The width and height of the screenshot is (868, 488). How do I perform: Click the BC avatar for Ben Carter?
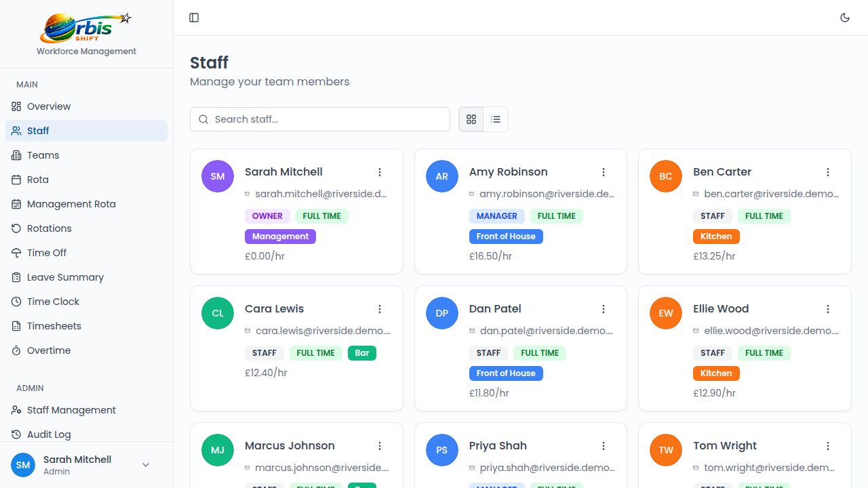(666, 176)
